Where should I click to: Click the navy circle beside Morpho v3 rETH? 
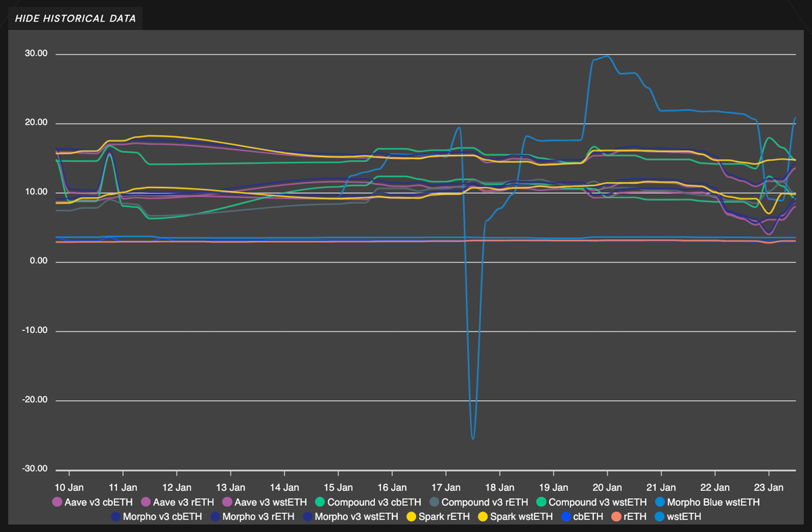(x=215, y=516)
